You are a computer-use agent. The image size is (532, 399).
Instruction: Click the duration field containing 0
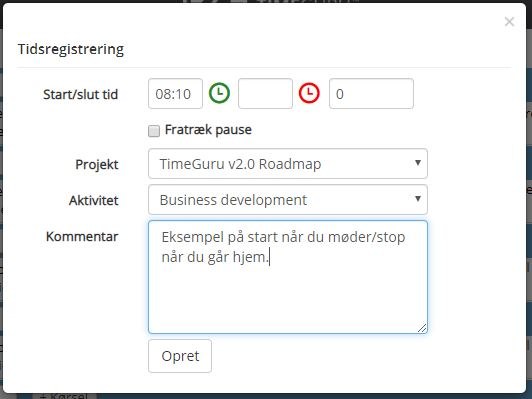coord(371,94)
